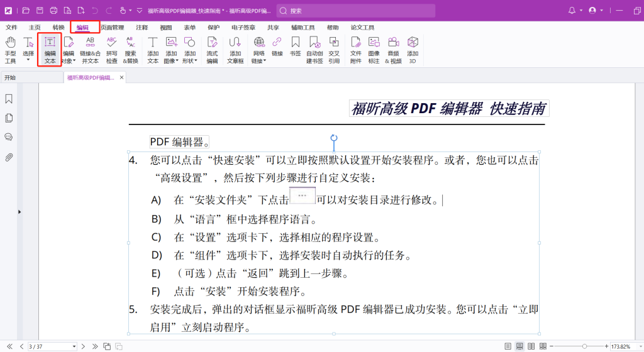Click the Add Article Box (添加文章框) tool
This screenshot has height=352, width=644.
click(235, 50)
